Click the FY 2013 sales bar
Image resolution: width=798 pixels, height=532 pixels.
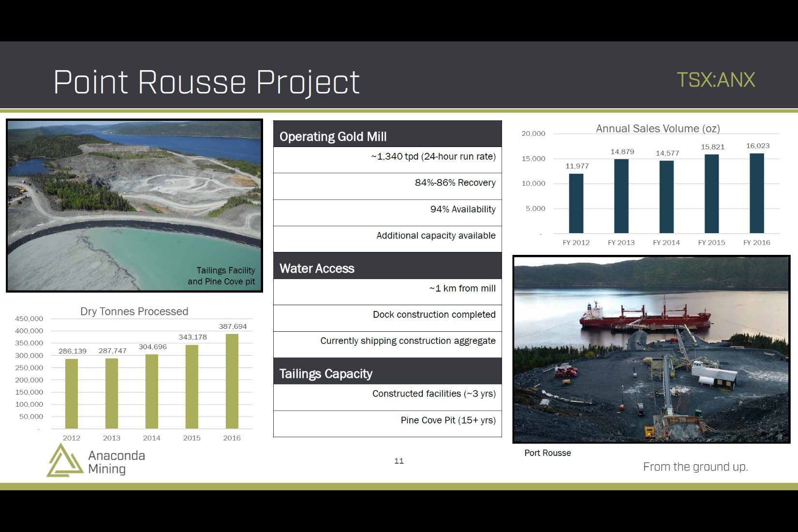621,196
